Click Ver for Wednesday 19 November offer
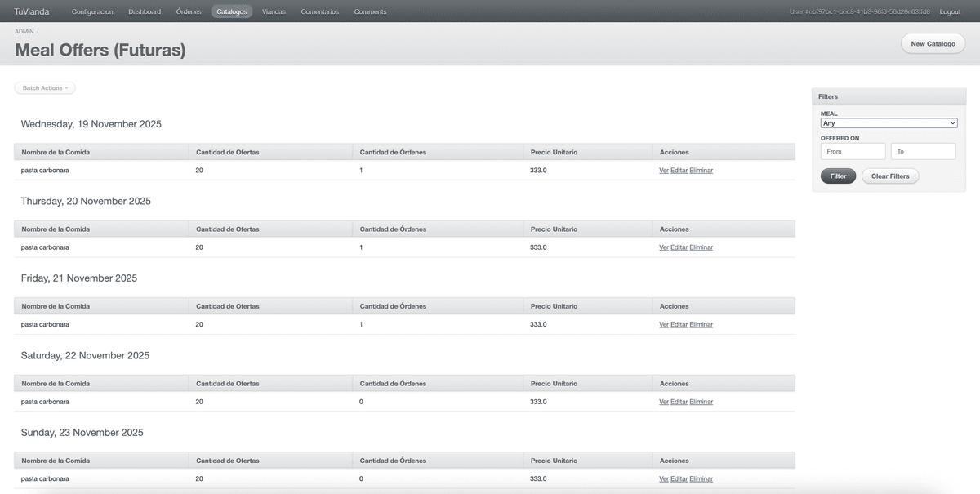This screenshot has width=980, height=494. pyautogui.click(x=663, y=171)
